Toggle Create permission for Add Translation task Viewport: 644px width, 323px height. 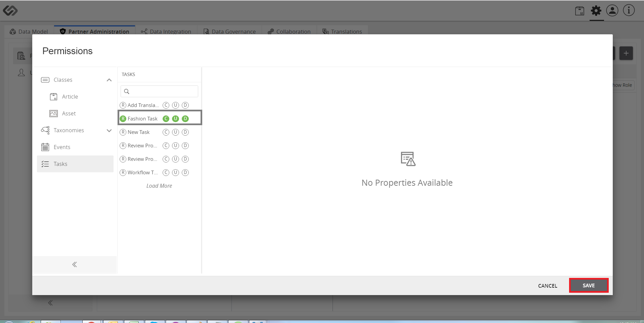pos(166,105)
